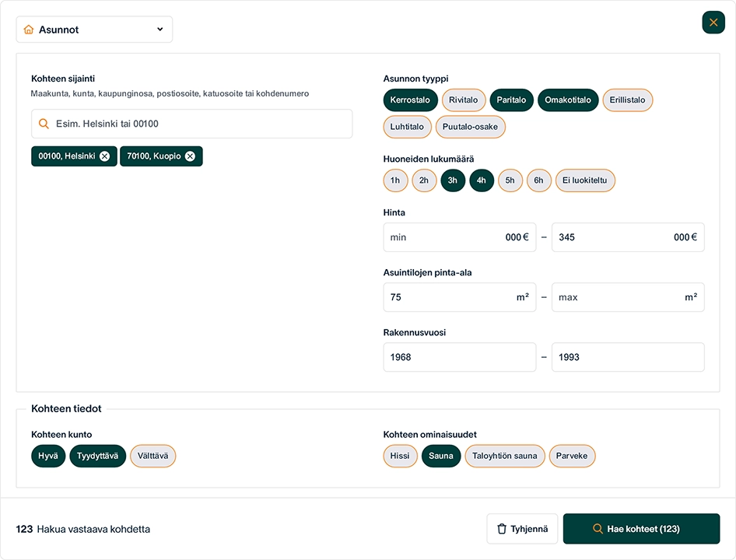Close the search panel with the X icon

713,23
